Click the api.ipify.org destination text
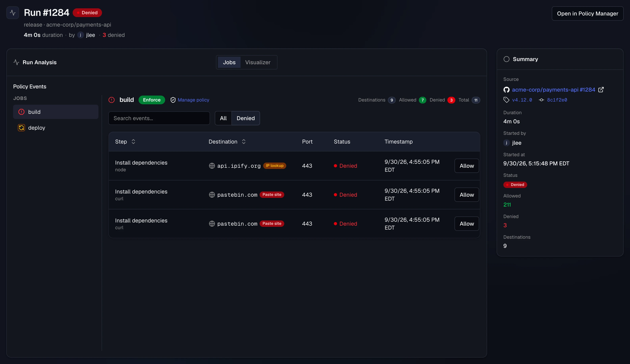The width and height of the screenshot is (630, 364). tap(239, 166)
